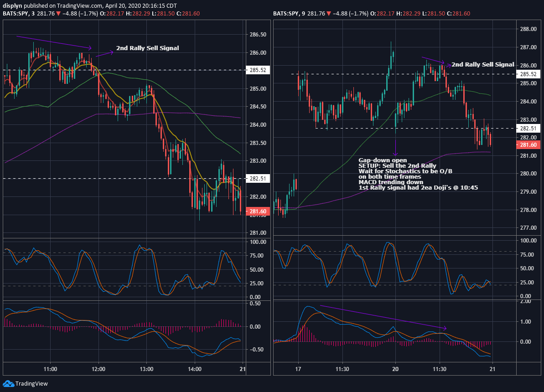Screen dimensions: 544x392
Task: Click the 2nd Rally Sell Signal annotation text
Action: pos(148,48)
